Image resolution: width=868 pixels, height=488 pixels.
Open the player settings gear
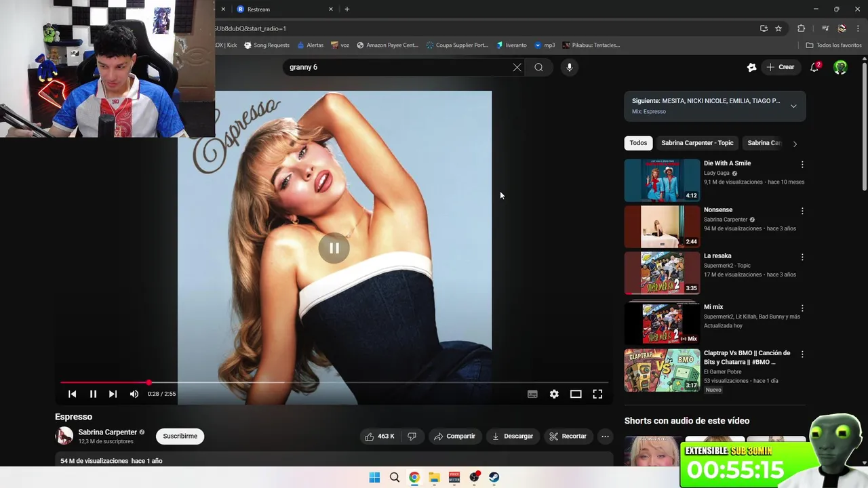pos(554,394)
